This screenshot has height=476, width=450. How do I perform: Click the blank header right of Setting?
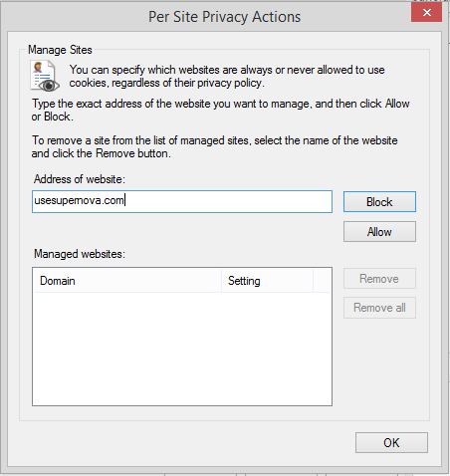pos(322,281)
